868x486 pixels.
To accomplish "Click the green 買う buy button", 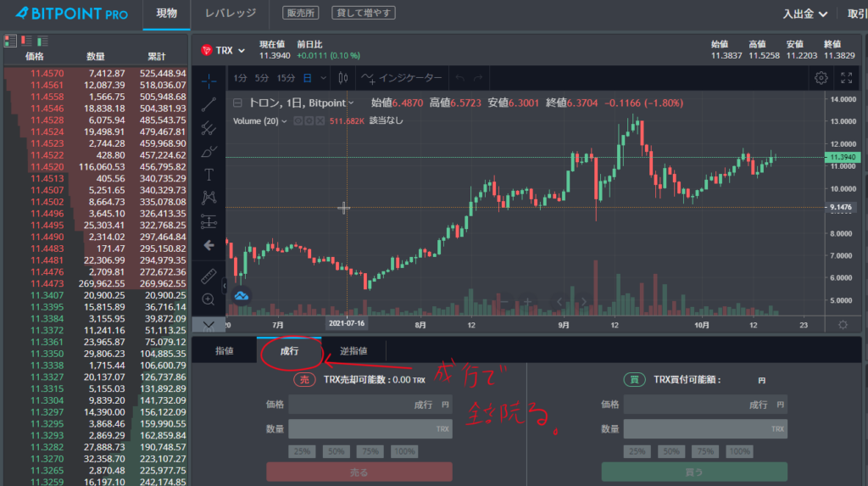I will [694, 472].
